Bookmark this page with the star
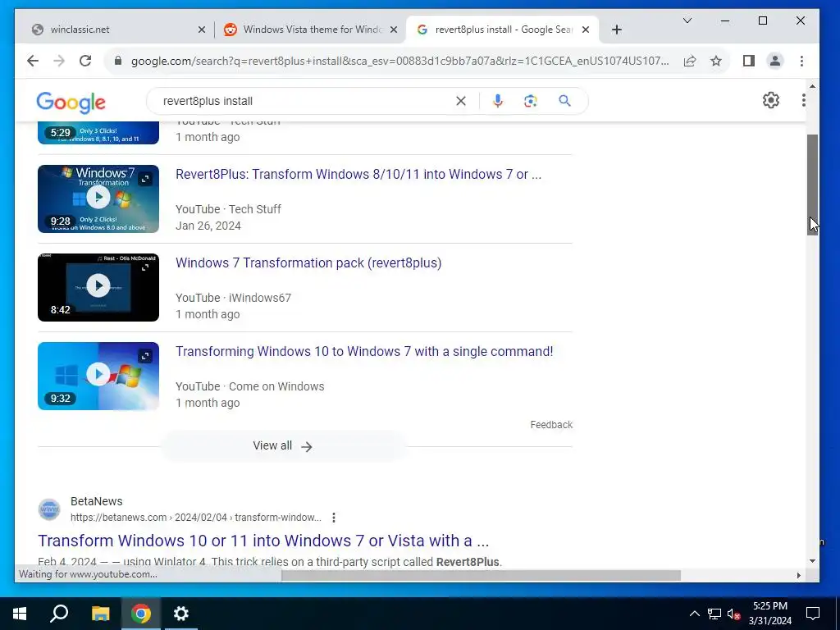 [716, 61]
